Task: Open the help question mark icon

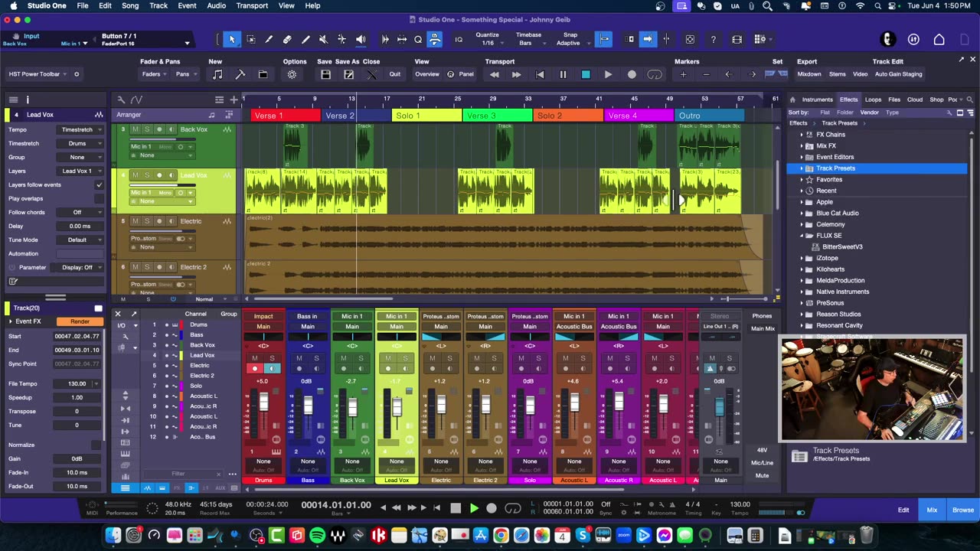Action: click(714, 39)
